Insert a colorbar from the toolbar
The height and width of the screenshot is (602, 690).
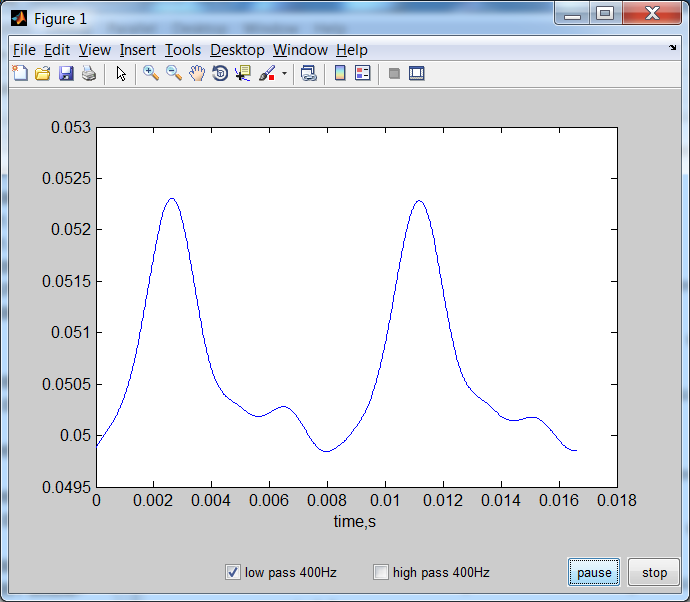[x=340, y=73]
